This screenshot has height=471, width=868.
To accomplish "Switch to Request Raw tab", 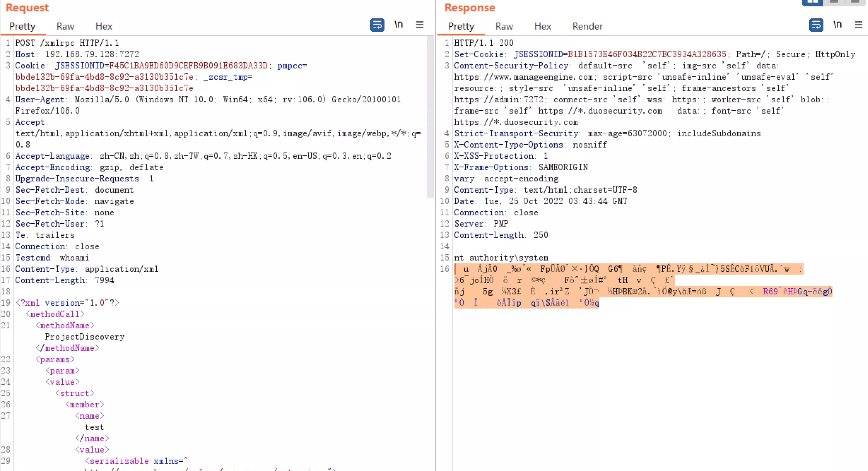I will point(65,26).
